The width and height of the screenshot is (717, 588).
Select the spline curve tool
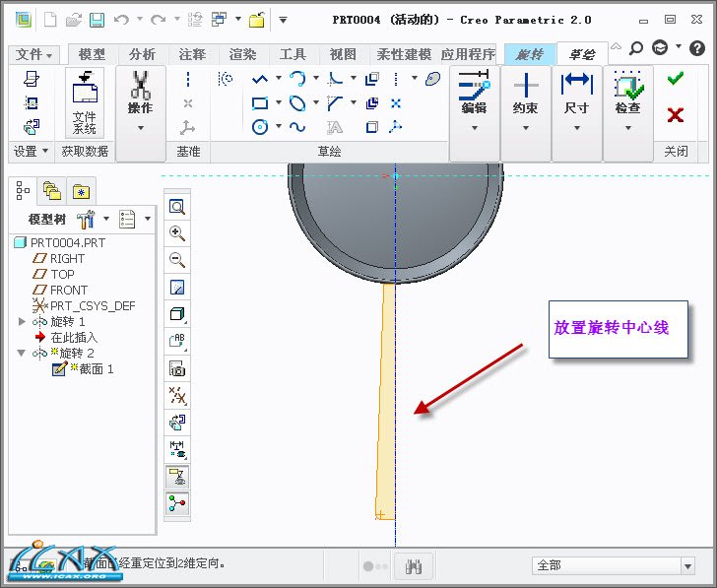coord(297,126)
